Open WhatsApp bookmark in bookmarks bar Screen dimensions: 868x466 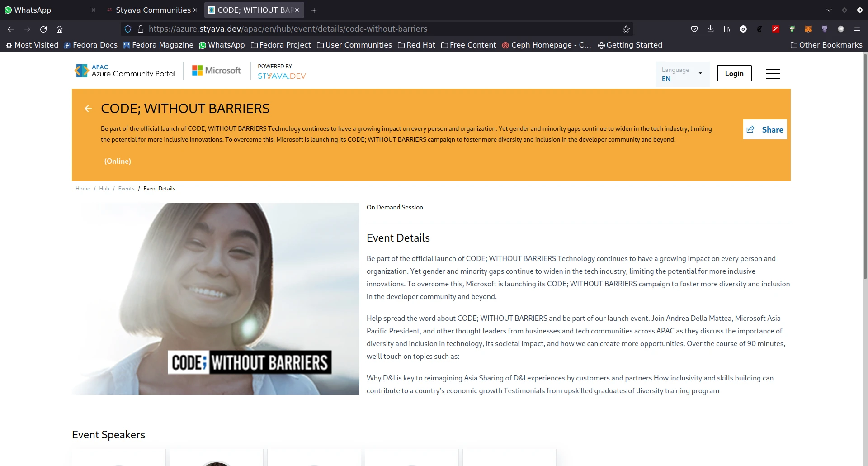(x=222, y=45)
